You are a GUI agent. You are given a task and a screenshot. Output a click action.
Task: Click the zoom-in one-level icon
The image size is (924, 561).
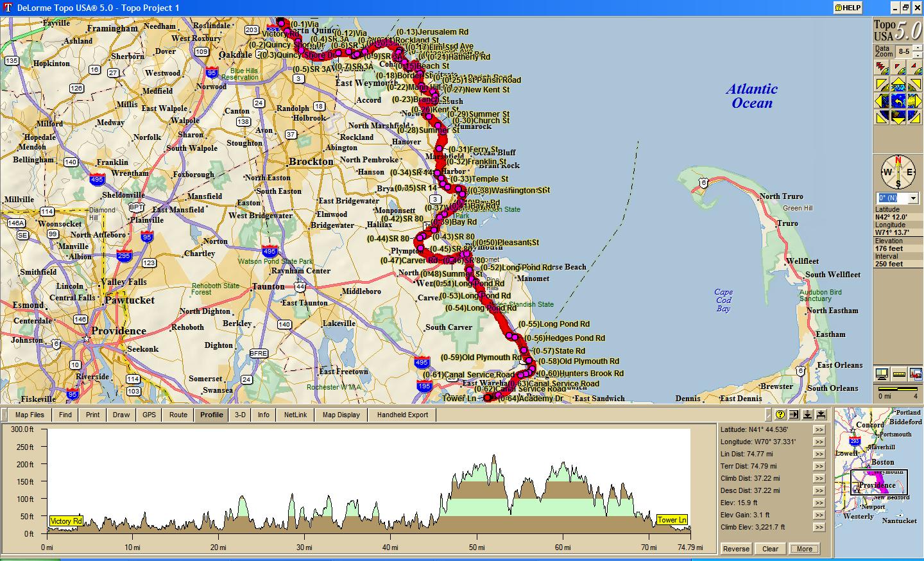pos(915,67)
